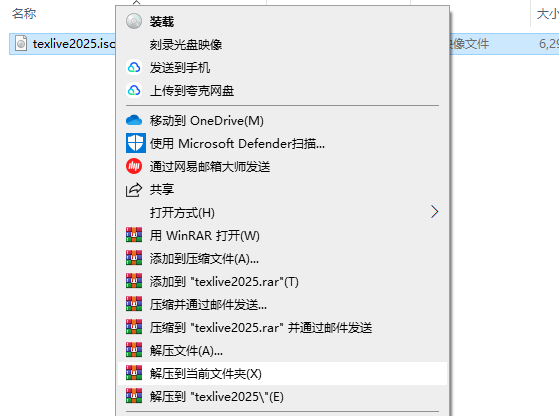Choose 用 WinRAR 打开(W)

(205, 236)
